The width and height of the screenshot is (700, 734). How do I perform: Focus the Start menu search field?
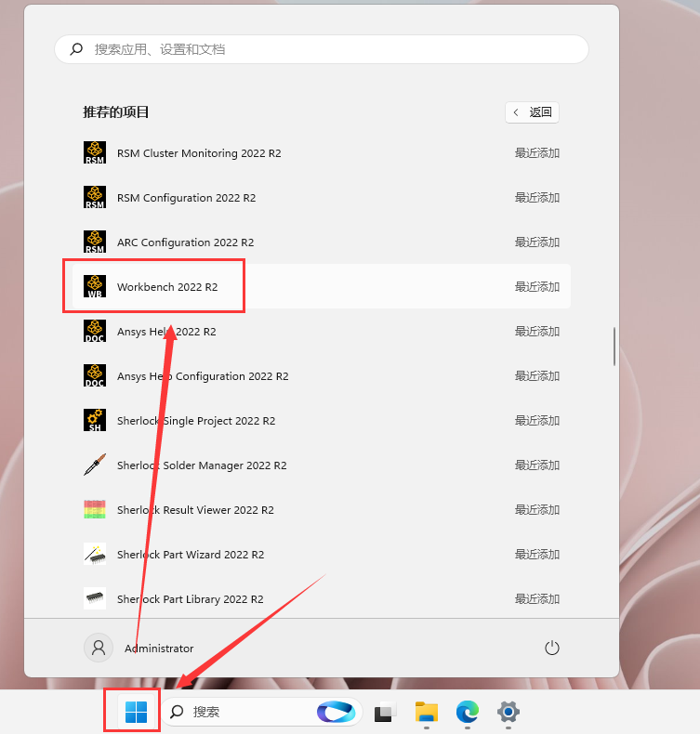tap(322, 49)
